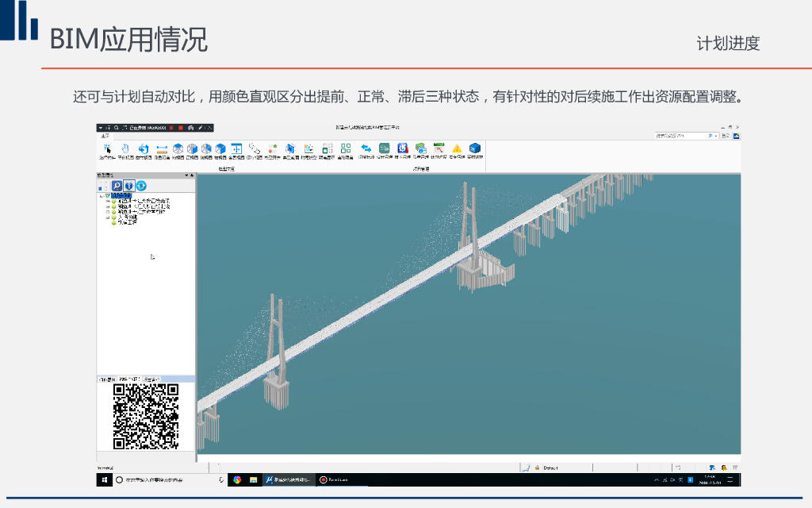Viewport: 812px width, 508px height.
Task: Switch to the BIM app taskbar button
Action: 289,480
